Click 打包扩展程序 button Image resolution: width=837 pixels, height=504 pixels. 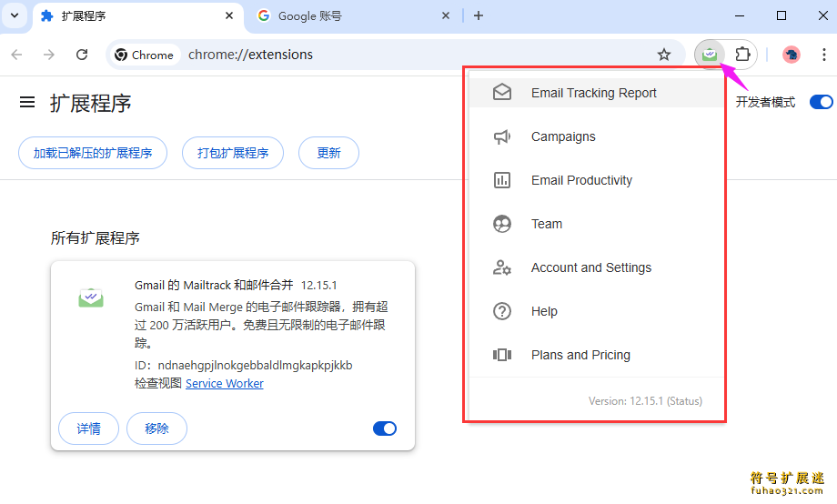233,153
